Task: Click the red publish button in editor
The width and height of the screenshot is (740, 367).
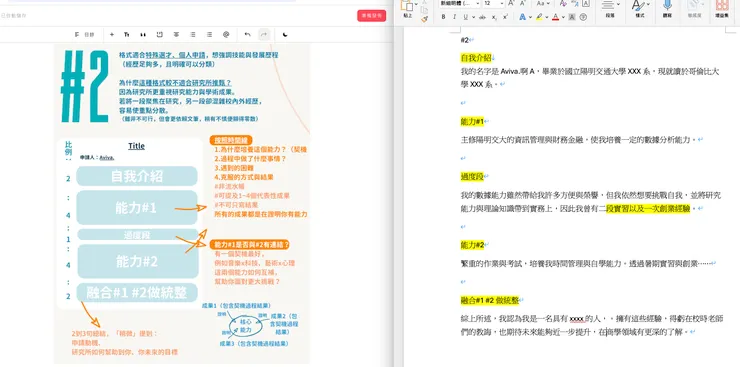Action: point(371,16)
